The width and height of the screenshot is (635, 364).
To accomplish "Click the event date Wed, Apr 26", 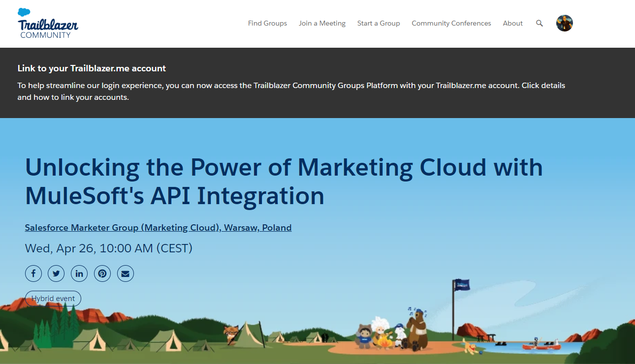I will click(x=109, y=248).
